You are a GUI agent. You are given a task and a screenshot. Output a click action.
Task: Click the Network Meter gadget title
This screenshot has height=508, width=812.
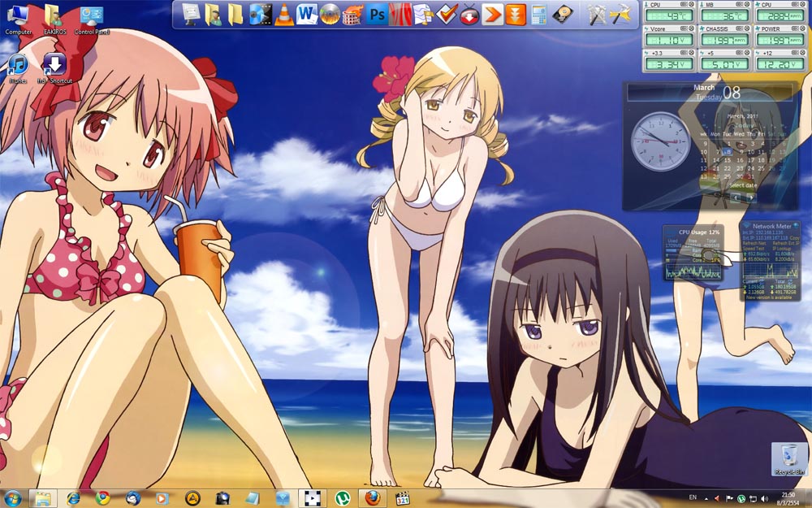click(x=771, y=226)
